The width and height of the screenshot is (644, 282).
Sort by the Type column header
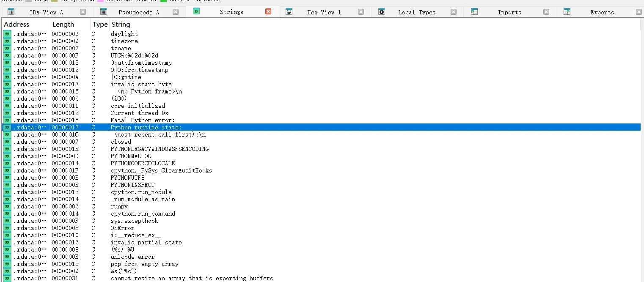click(100, 24)
